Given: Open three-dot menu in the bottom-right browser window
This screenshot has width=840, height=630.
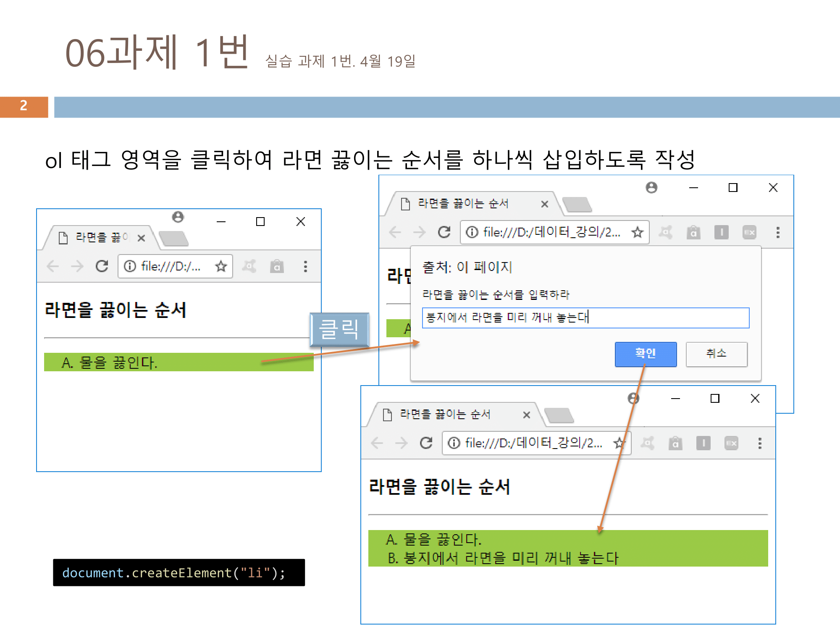Looking at the screenshot, I should click(760, 443).
